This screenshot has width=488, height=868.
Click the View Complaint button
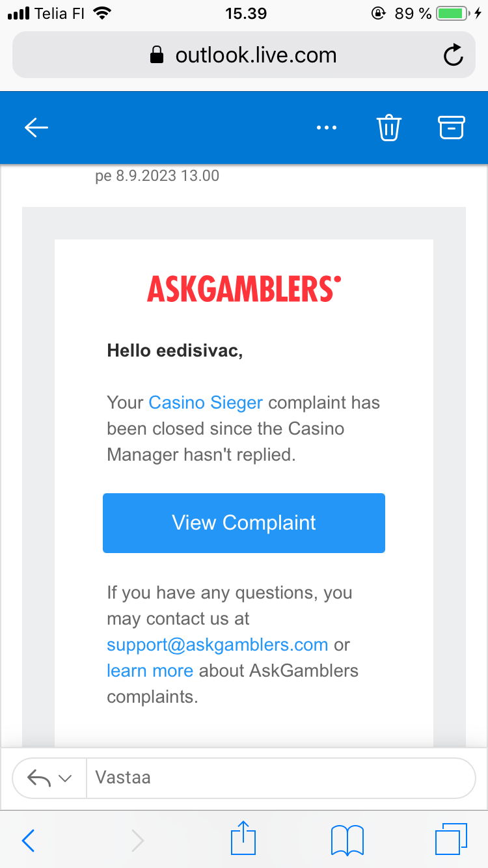244,523
